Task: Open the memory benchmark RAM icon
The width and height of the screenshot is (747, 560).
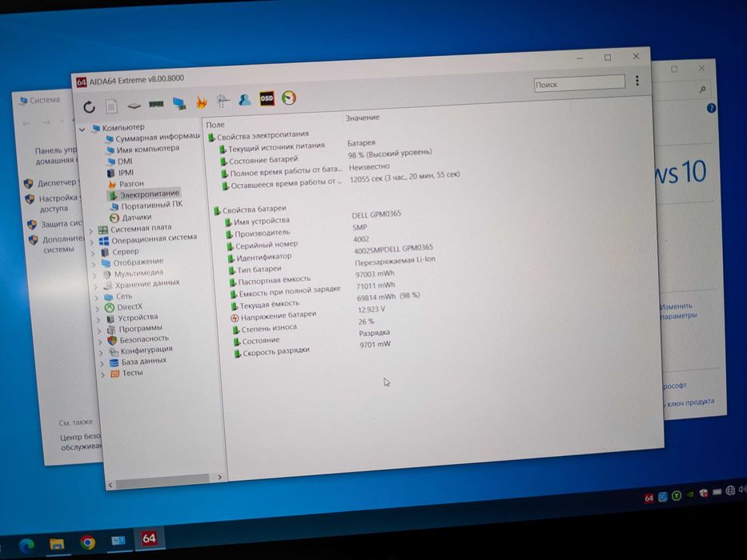Action: (x=156, y=104)
